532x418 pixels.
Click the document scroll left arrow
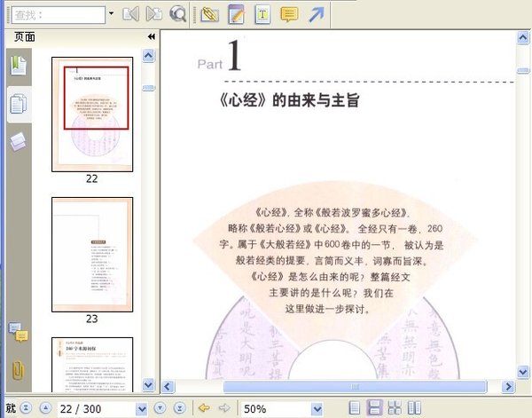click(168, 387)
